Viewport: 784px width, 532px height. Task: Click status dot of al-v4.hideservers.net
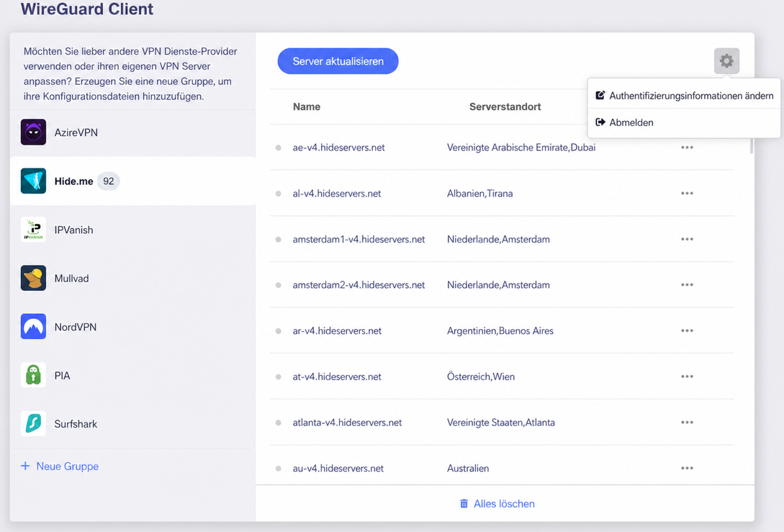pos(279,194)
